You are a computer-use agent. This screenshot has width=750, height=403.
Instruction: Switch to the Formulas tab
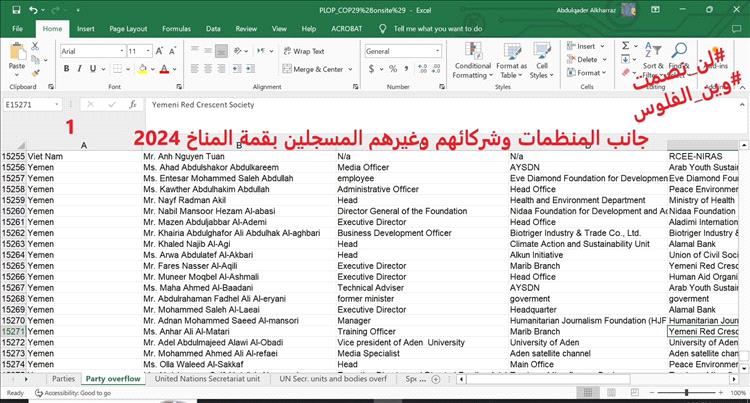click(176, 29)
